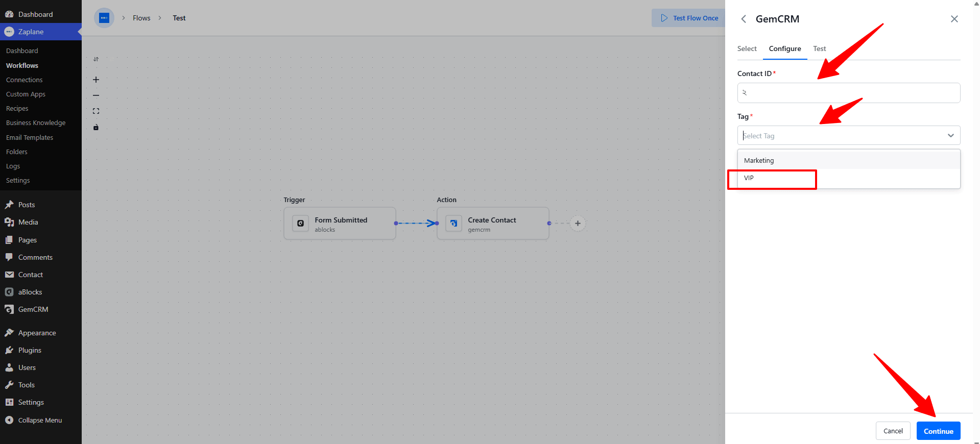Click the Contact envelope icon
980x444 pixels.
tap(9, 275)
